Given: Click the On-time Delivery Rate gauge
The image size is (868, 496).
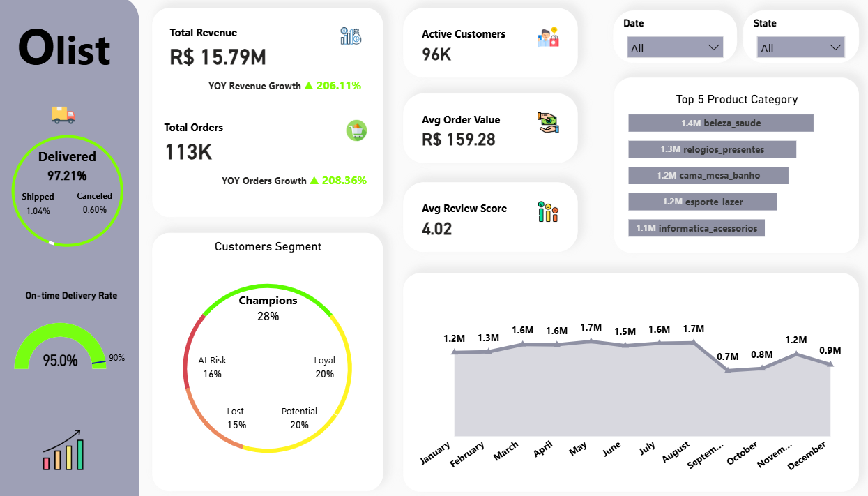Looking at the screenshot, I should (60, 345).
